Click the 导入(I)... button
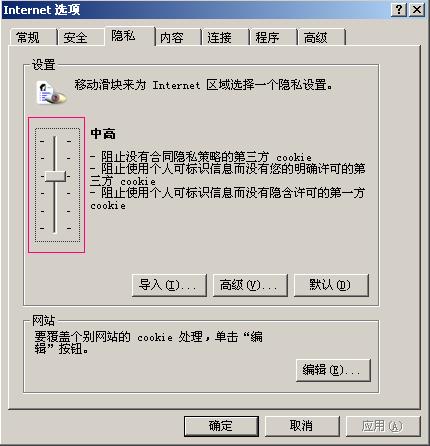Screen dimensions: 430x446 (x=169, y=285)
